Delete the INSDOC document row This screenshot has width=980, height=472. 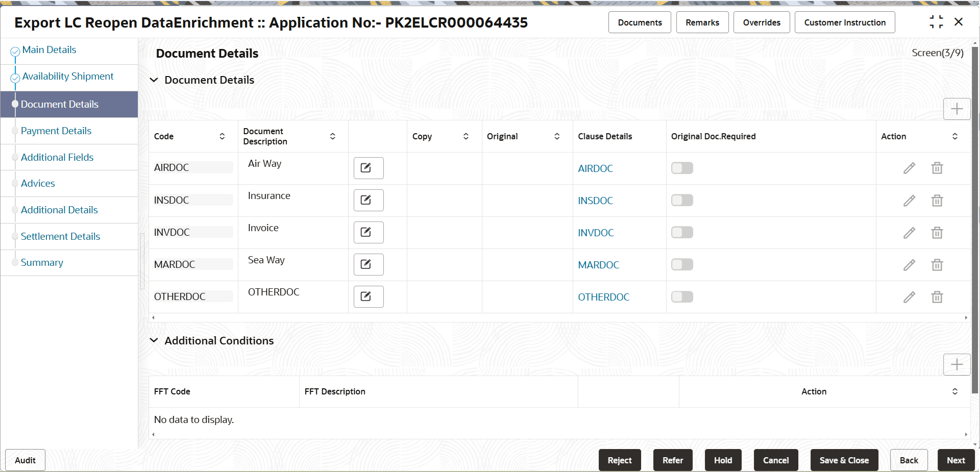[x=937, y=201]
